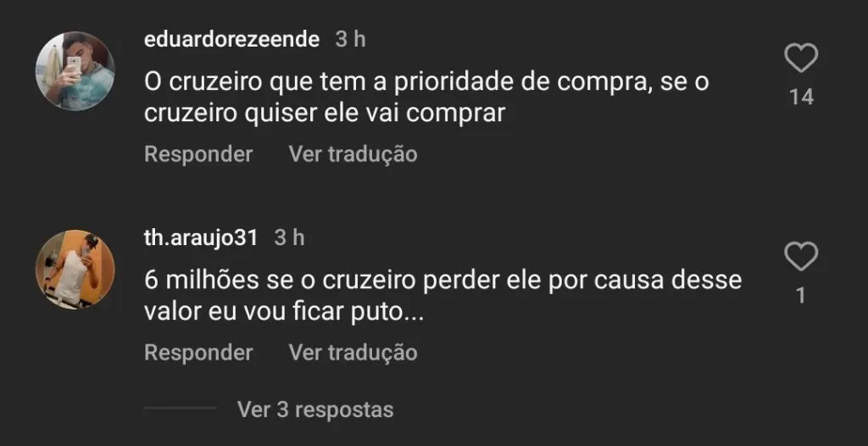Click the 3 h timestamp next to eduardorezeende

[350, 39]
